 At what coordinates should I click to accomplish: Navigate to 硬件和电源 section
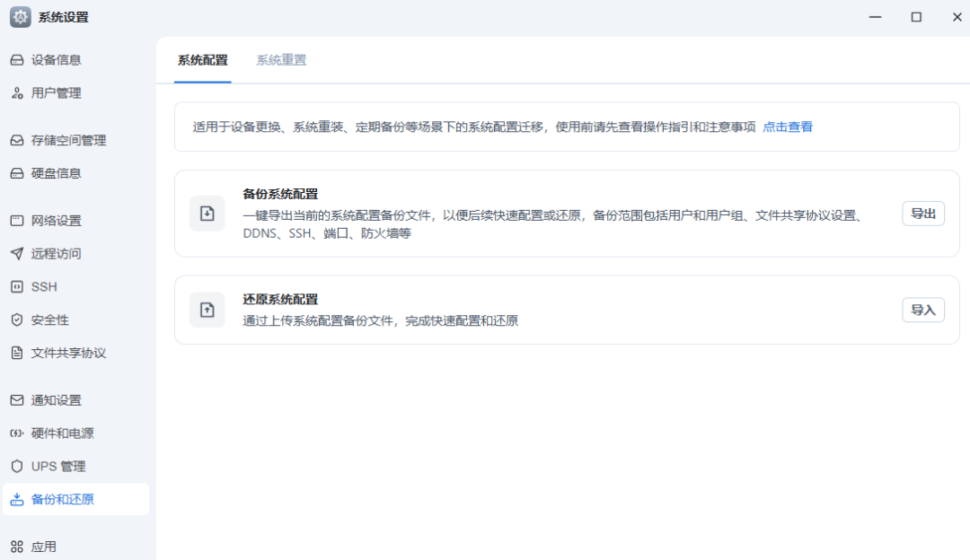pyautogui.click(x=62, y=433)
